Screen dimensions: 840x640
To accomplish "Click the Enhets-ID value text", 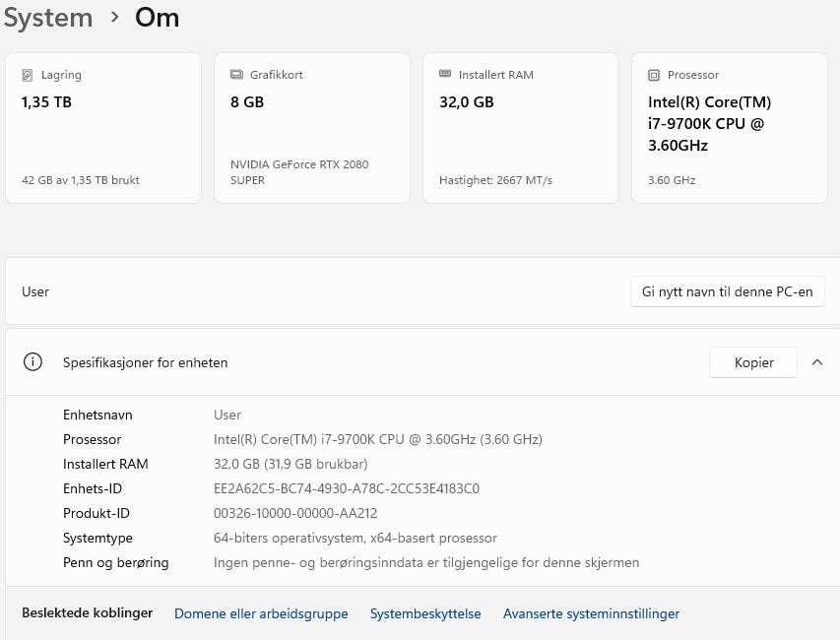I will coord(347,488).
